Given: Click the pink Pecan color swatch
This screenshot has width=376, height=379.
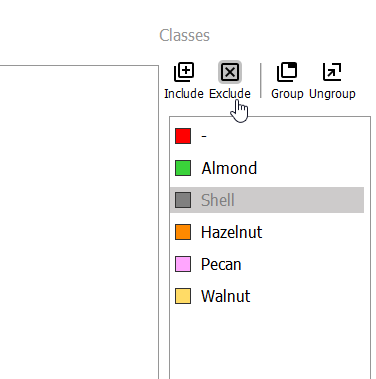Looking at the screenshot, I should click(x=183, y=264).
